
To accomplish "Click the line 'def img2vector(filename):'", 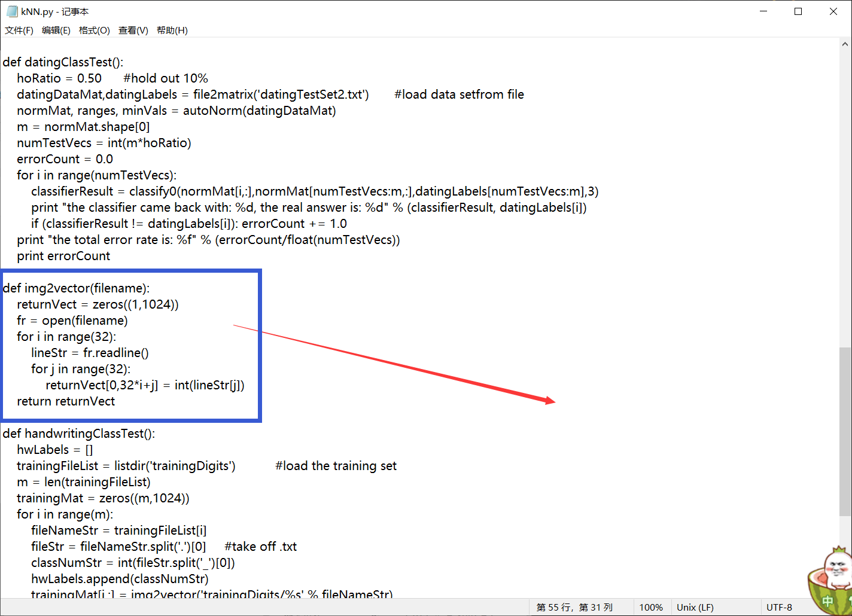I will [76, 288].
